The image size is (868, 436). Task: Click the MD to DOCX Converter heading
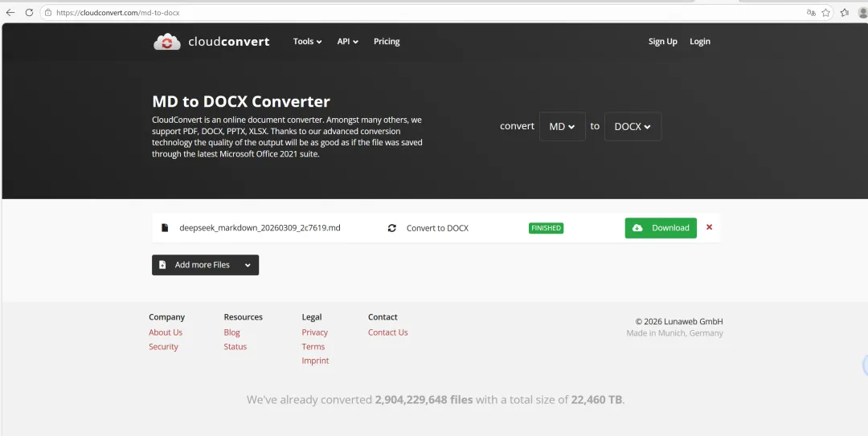click(241, 102)
